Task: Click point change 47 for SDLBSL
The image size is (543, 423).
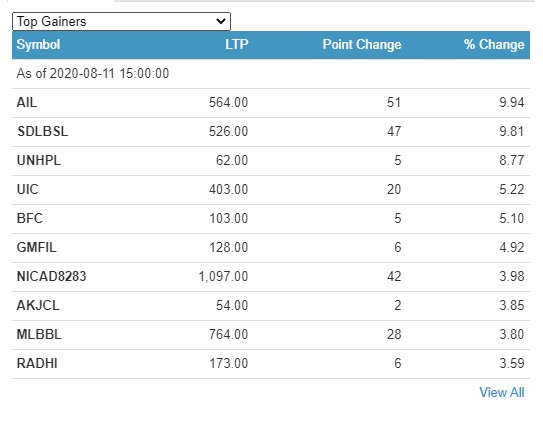Action: (x=394, y=132)
